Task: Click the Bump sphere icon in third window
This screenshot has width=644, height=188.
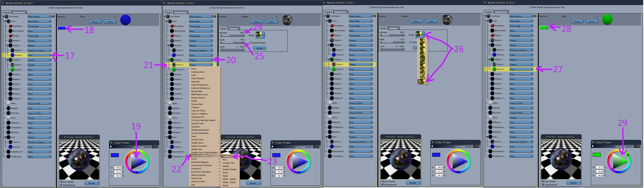Action: pos(330,117)
